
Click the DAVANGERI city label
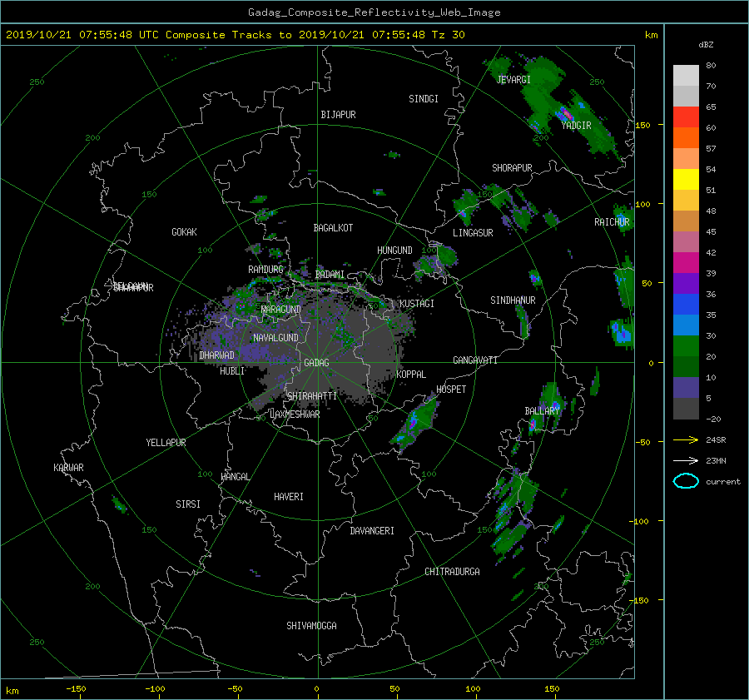coord(372,531)
